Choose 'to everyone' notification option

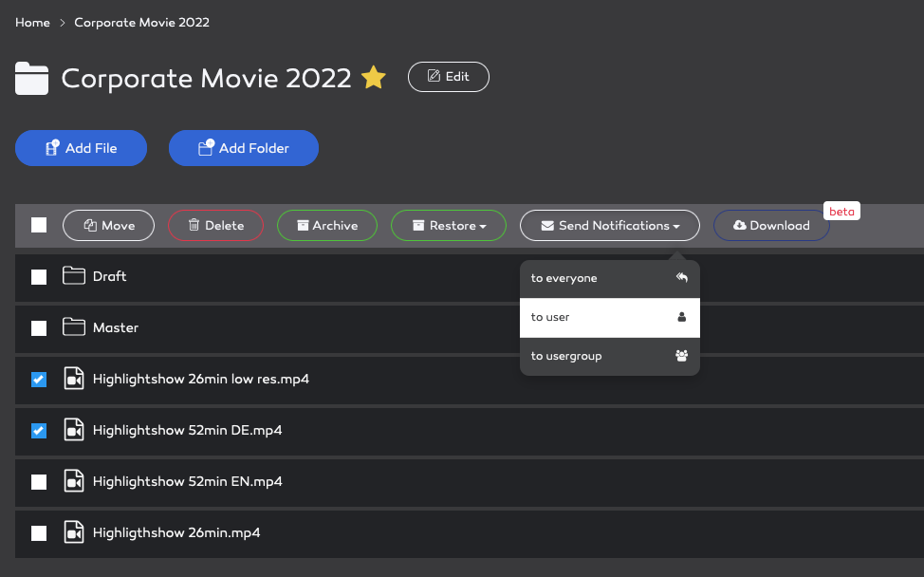[610, 279]
